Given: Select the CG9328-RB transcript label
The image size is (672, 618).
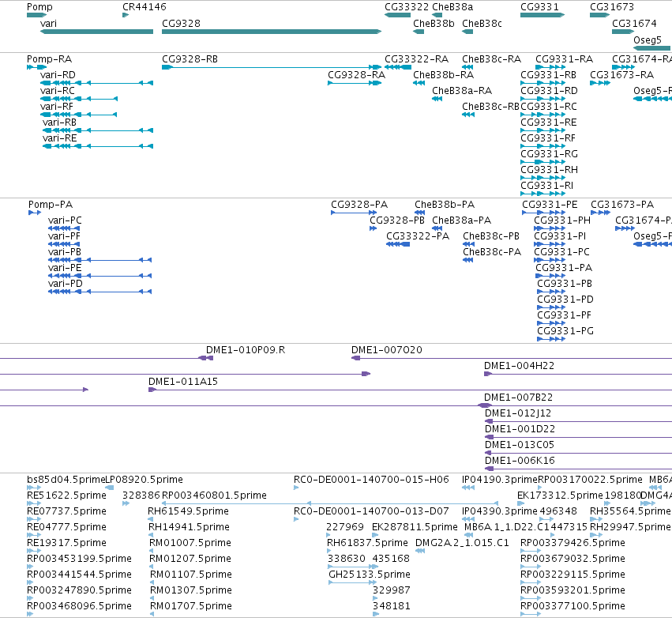Looking at the screenshot, I should pyautogui.click(x=190, y=59).
